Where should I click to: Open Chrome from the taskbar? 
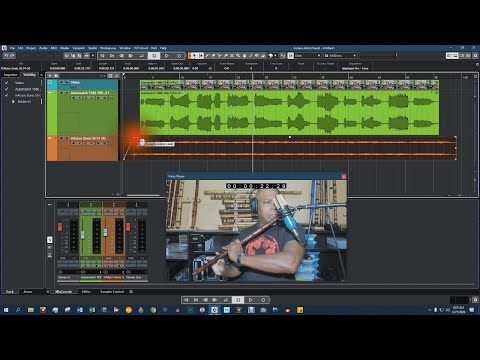tap(153, 310)
